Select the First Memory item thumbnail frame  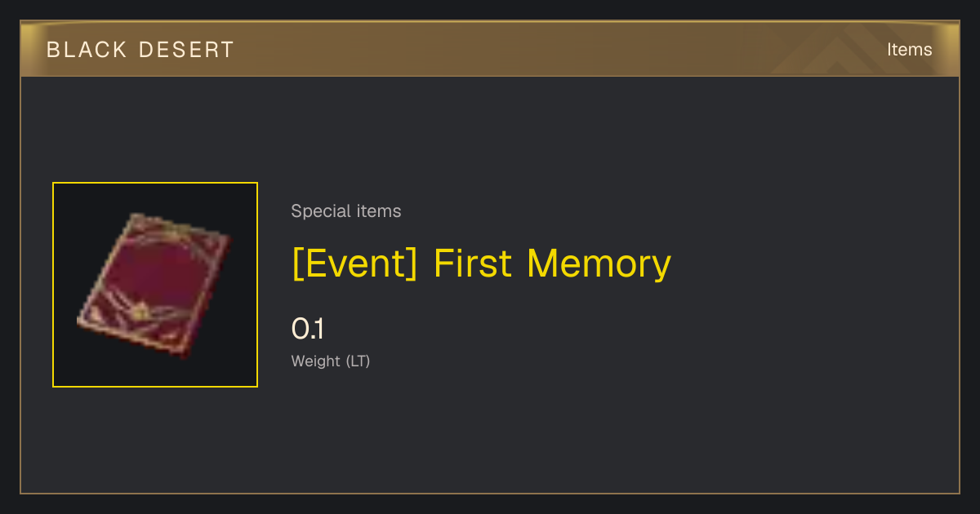point(155,285)
